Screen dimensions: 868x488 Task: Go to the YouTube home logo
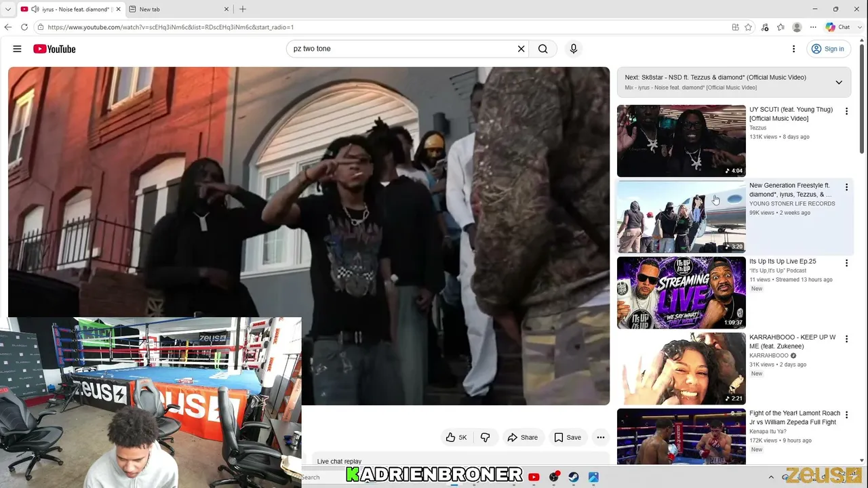coord(54,49)
